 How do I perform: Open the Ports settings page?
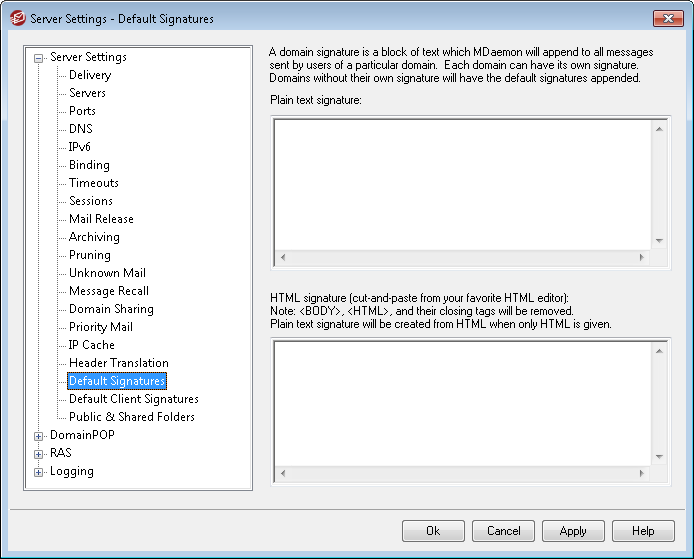pos(82,111)
